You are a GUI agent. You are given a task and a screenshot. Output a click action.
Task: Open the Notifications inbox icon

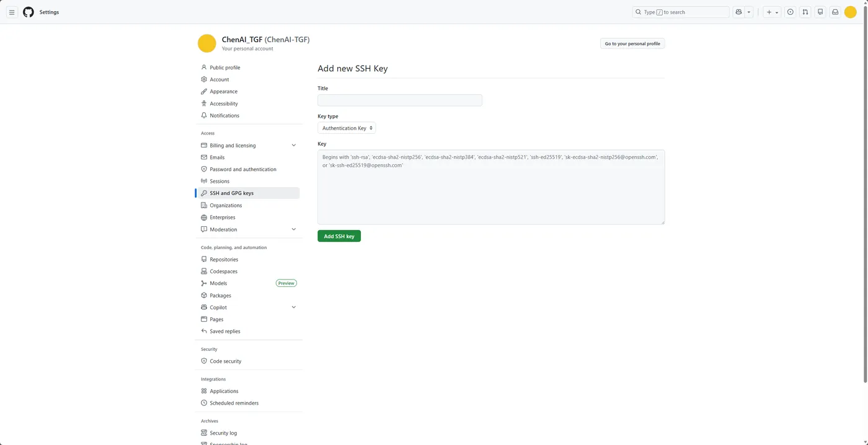pos(835,12)
